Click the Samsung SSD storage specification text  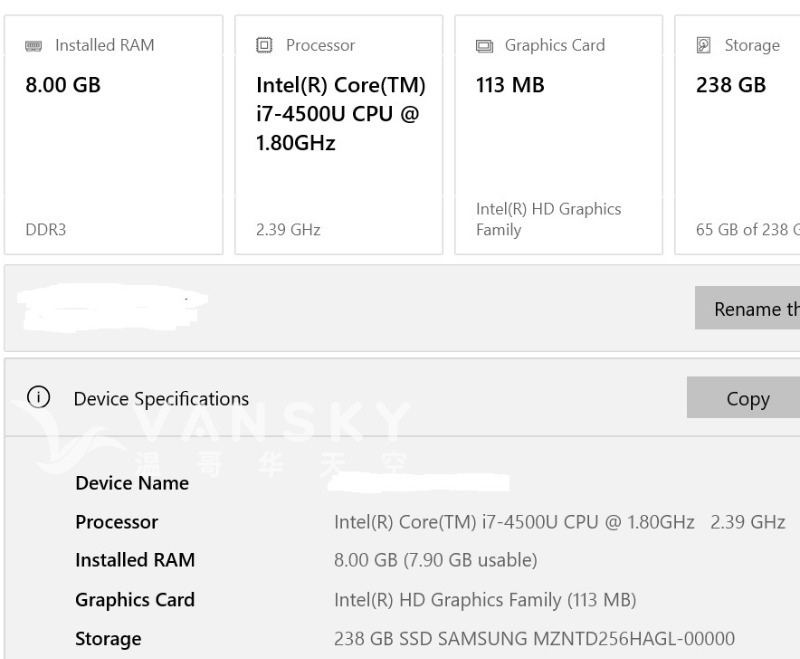[534, 639]
